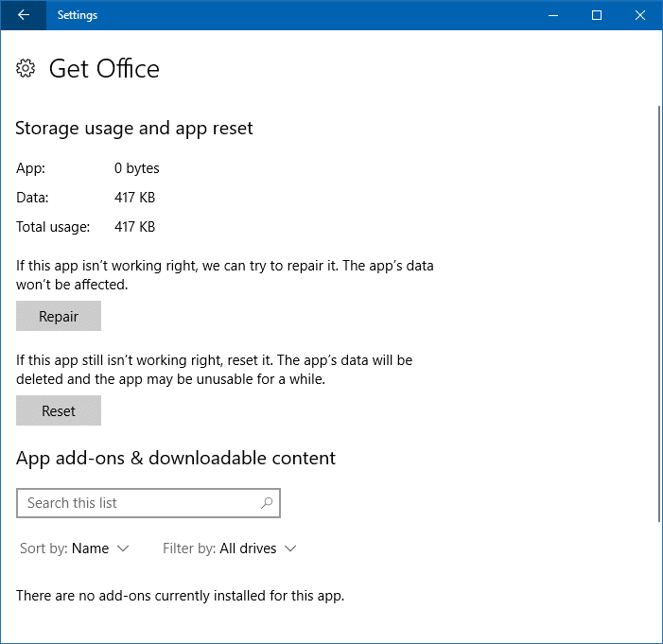Viewport: 663px width, 644px height.
Task: Click the 'Get Office' page title
Action: (x=104, y=68)
